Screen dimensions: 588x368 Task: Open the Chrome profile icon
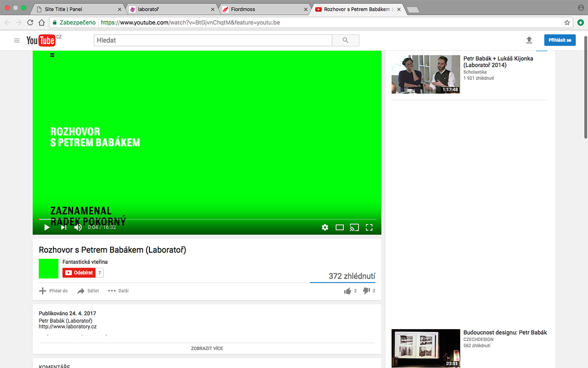pos(581,8)
